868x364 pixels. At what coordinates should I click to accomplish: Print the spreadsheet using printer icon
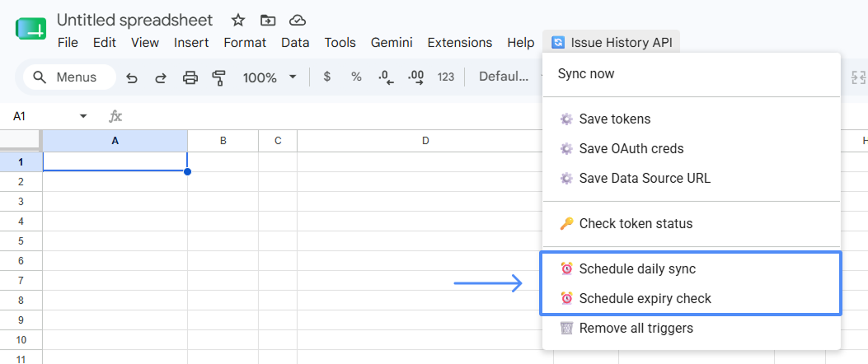click(x=190, y=77)
